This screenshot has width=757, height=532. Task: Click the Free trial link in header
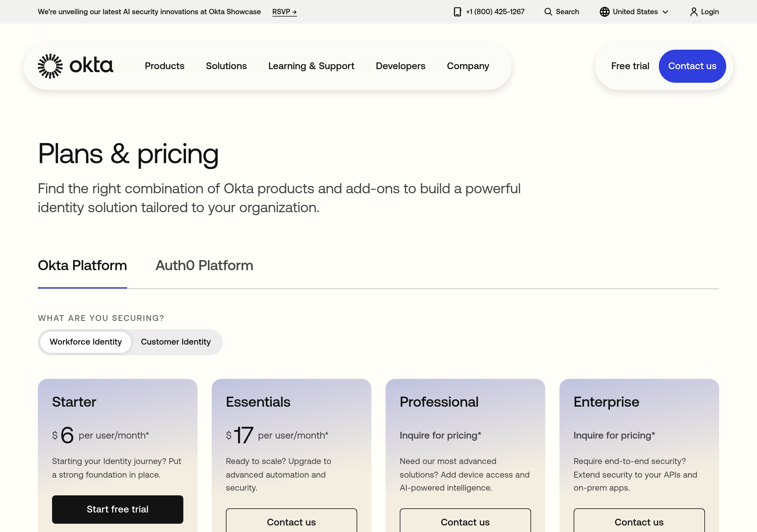630,66
